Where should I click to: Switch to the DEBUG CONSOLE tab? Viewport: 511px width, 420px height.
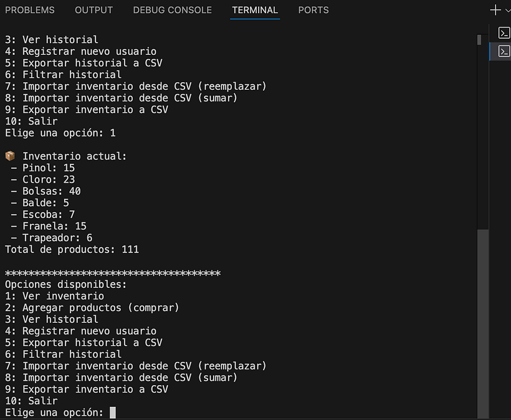coord(173,10)
